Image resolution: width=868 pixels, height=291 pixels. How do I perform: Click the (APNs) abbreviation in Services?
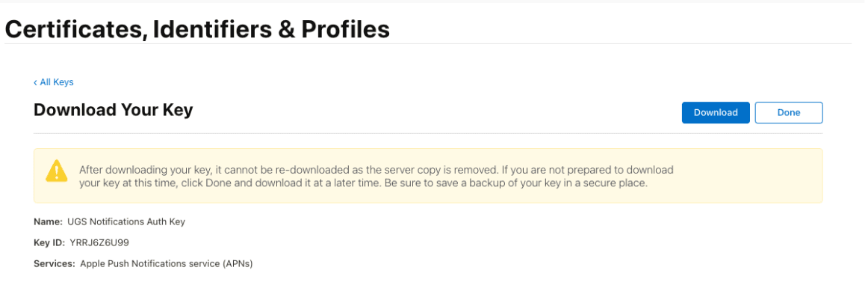point(238,264)
